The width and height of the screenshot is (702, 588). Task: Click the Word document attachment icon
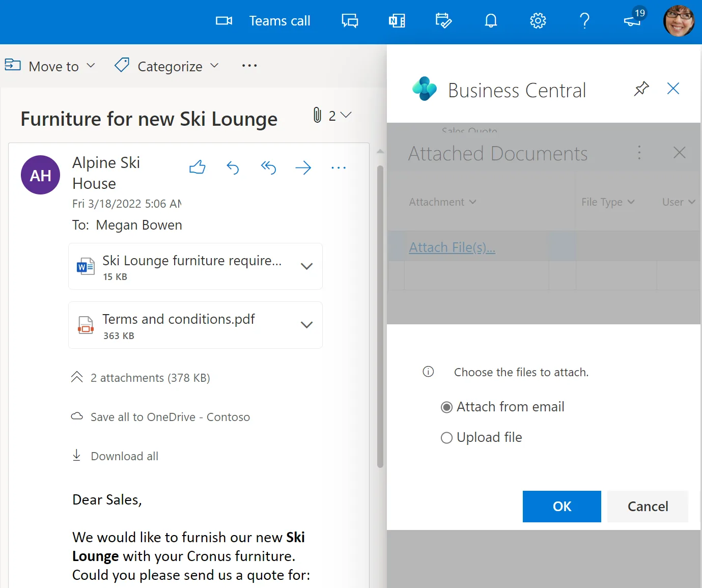click(86, 266)
